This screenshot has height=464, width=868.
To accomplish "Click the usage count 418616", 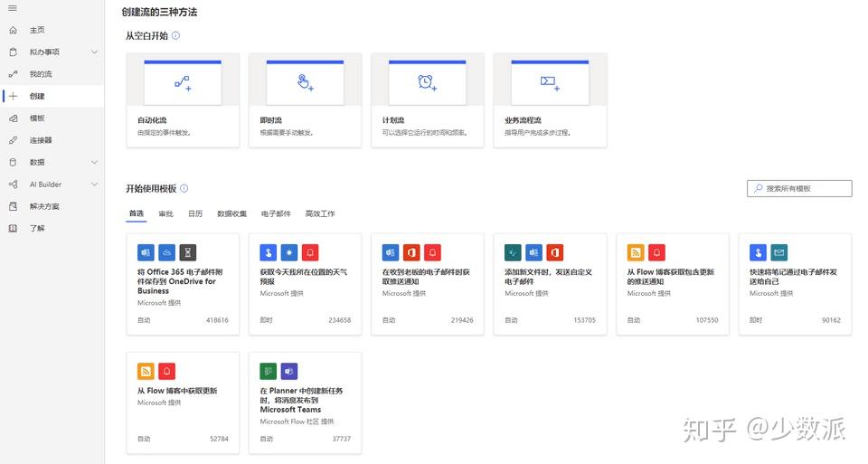I will [x=217, y=320].
